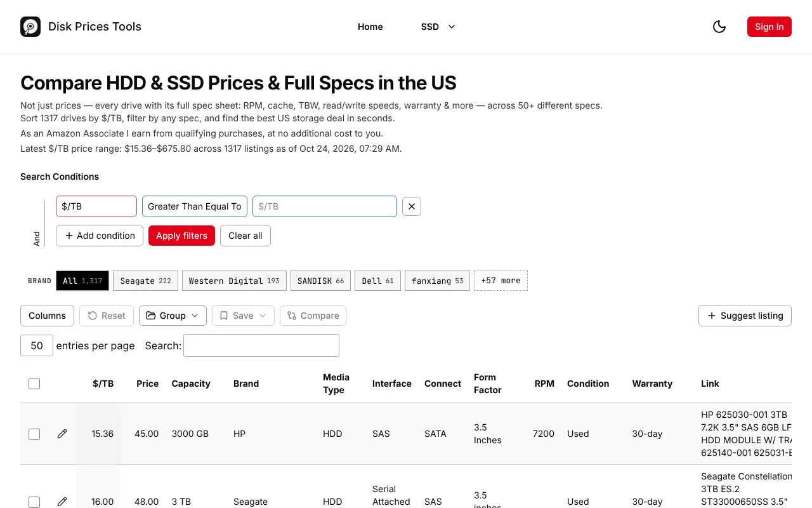Sort by the Brand column header
812x508 pixels.
246,384
